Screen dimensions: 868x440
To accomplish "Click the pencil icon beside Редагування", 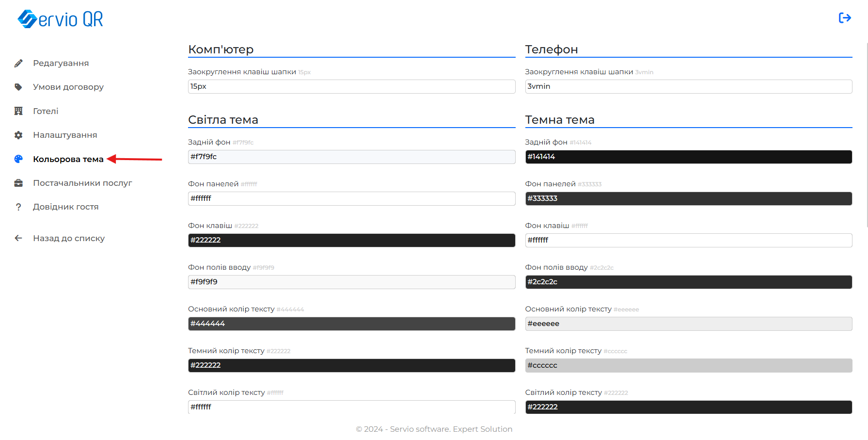I will click(x=18, y=64).
